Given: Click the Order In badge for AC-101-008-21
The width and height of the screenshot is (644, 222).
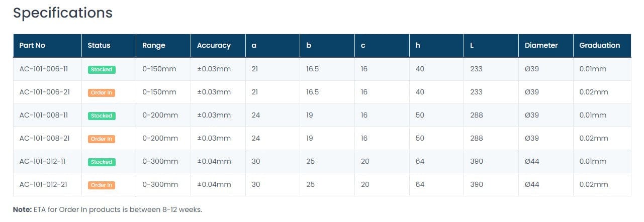Looking at the screenshot, I should 102,139.
